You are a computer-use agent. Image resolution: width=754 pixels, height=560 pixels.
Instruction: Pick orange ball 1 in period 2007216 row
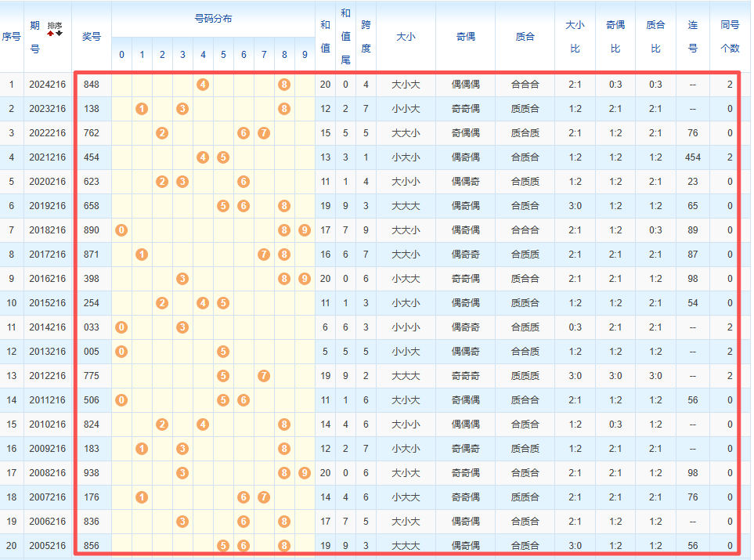click(x=142, y=497)
